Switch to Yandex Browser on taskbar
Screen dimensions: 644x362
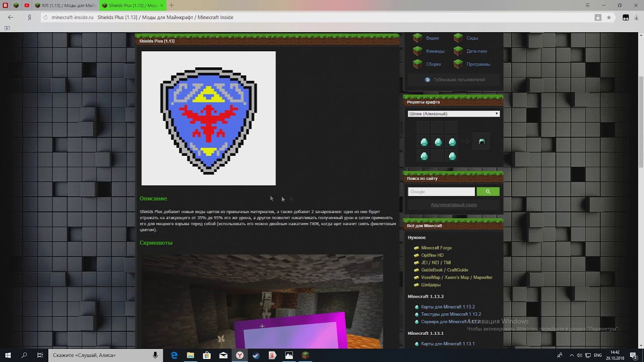[240, 355]
